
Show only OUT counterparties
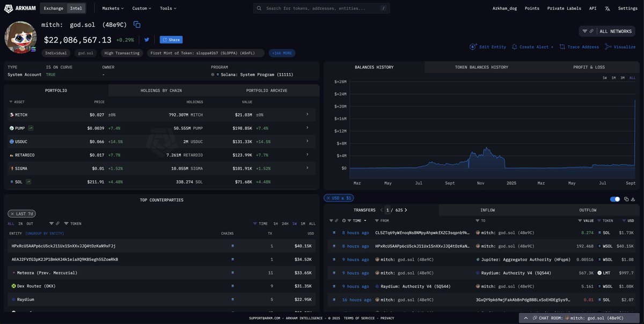point(30,223)
